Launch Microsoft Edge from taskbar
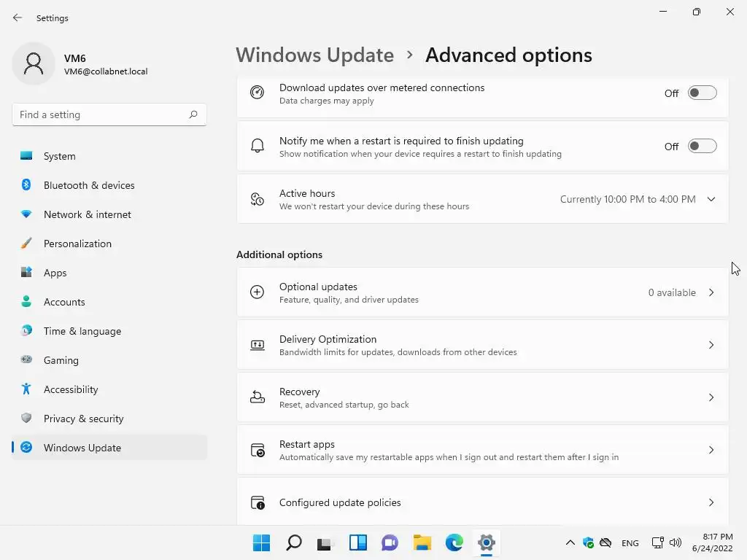Viewport: 747px width, 560px height. coord(454,542)
